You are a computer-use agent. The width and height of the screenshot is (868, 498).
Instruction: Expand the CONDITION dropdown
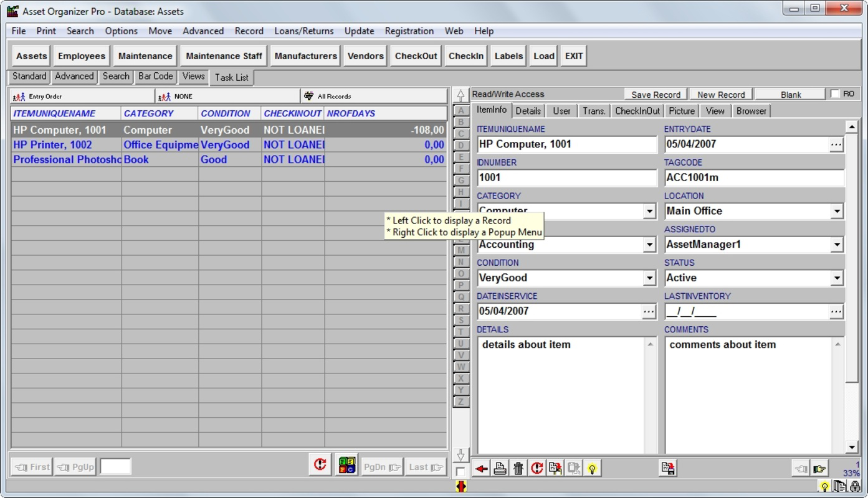click(x=649, y=279)
